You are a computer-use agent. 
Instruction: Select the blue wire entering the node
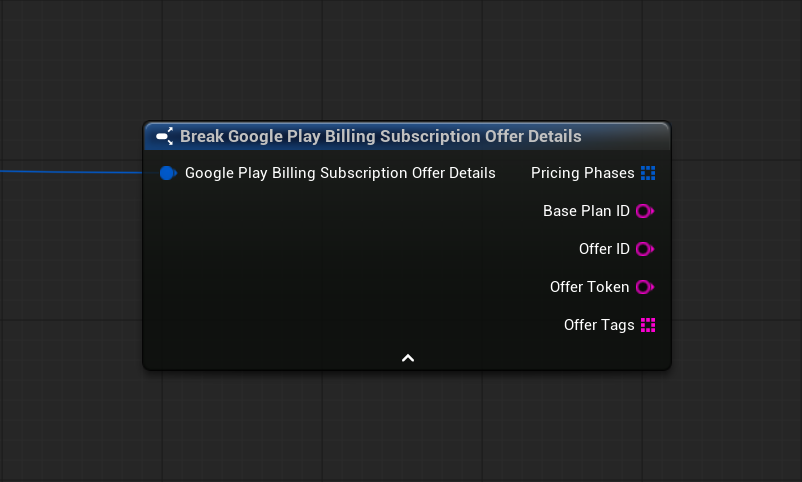72,172
